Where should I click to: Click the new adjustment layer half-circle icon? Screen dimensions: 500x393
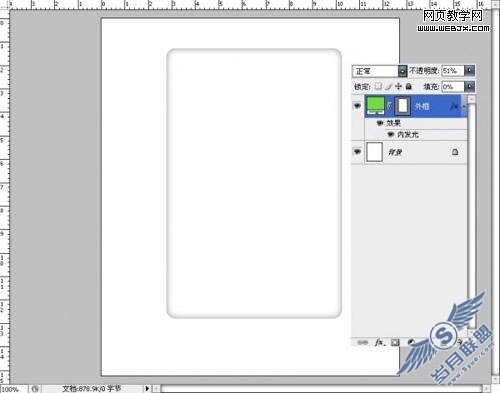pos(411,342)
